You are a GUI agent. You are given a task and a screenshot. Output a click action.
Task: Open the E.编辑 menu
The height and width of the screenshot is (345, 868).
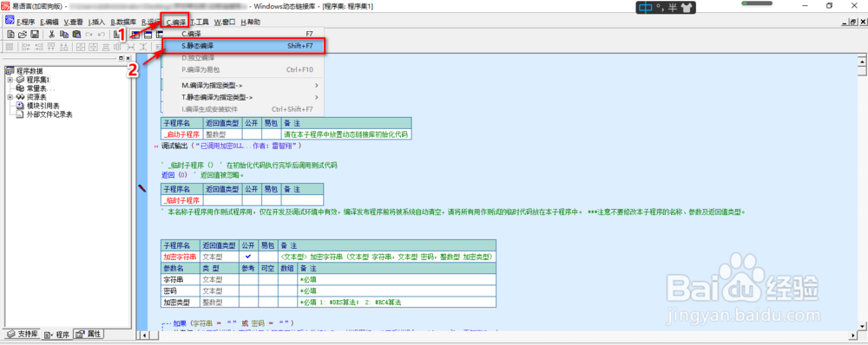pos(49,23)
